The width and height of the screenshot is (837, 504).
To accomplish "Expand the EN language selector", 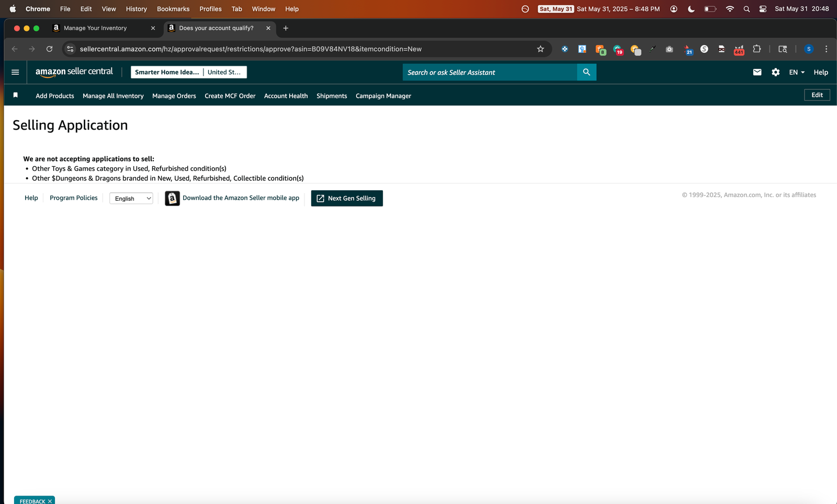I will pyautogui.click(x=797, y=72).
